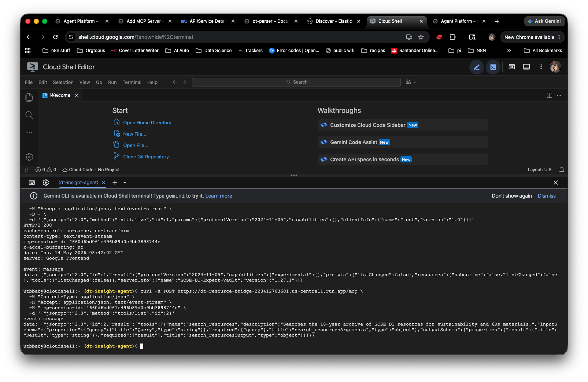Image resolution: width=588 pixels, height=382 pixels.
Task: Click the Google account avatar in Cloud Shell
Action: tap(555, 67)
